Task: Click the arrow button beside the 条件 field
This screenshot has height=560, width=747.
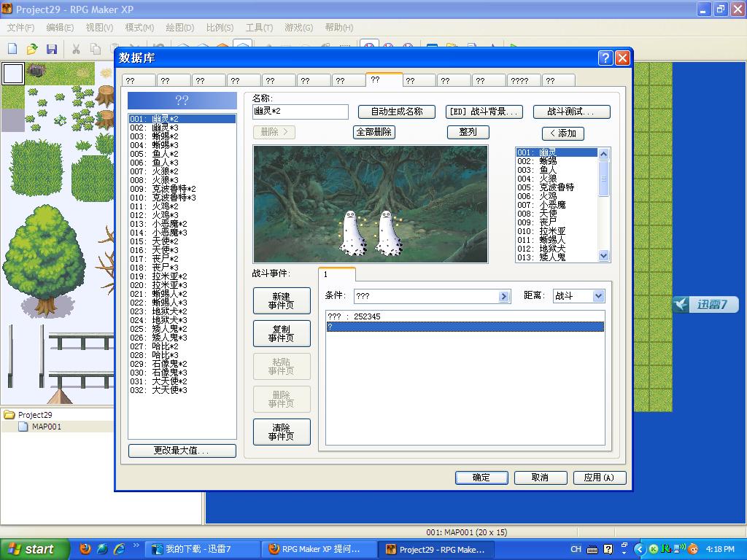Action: pyautogui.click(x=504, y=296)
